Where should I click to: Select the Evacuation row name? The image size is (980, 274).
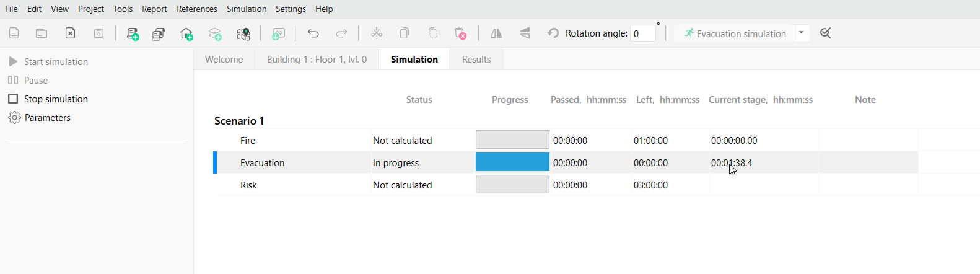click(263, 162)
